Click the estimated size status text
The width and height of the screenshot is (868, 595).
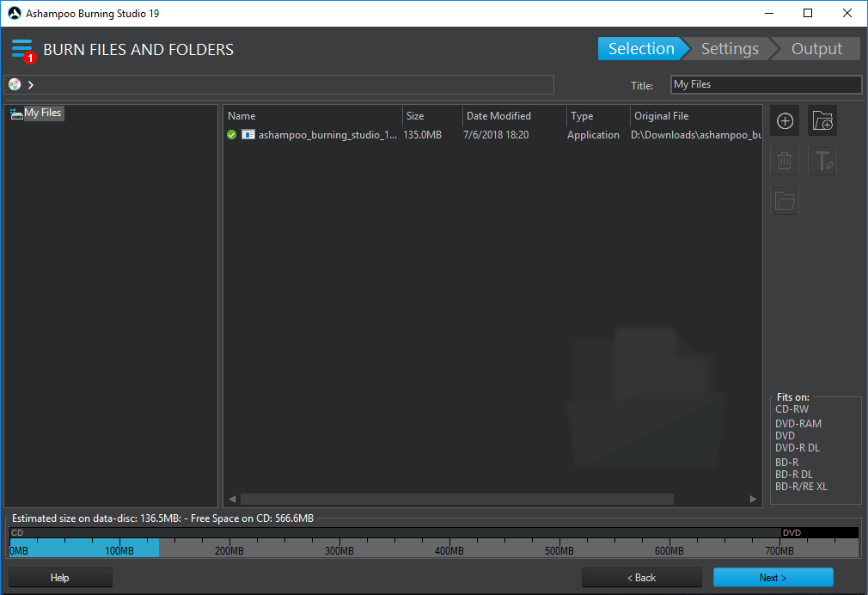click(x=162, y=518)
